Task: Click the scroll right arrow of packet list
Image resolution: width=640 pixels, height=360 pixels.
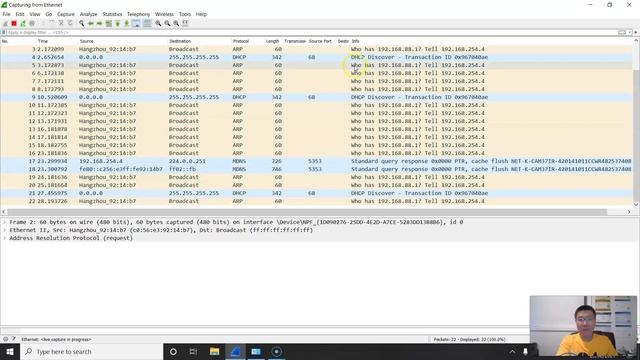Action: pyautogui.click(x=629, y=212)
